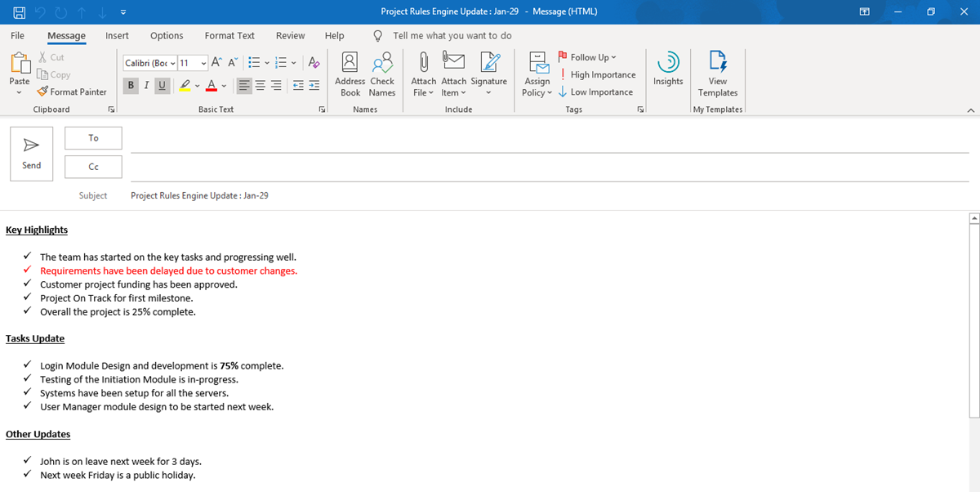980x492 pixels.
Task: Insert a Signature
Action: pyautogui.click(x=488, y=74)
